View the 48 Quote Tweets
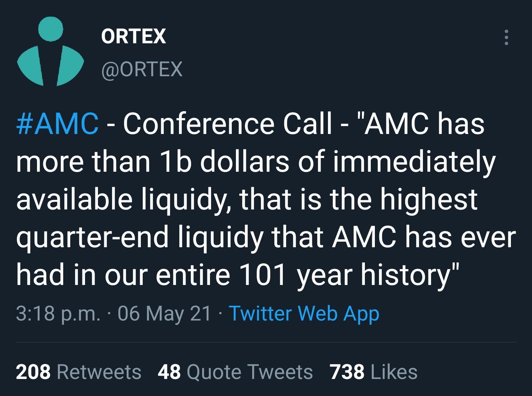Screen dimensions: 532x396 (x=235, y=372)
